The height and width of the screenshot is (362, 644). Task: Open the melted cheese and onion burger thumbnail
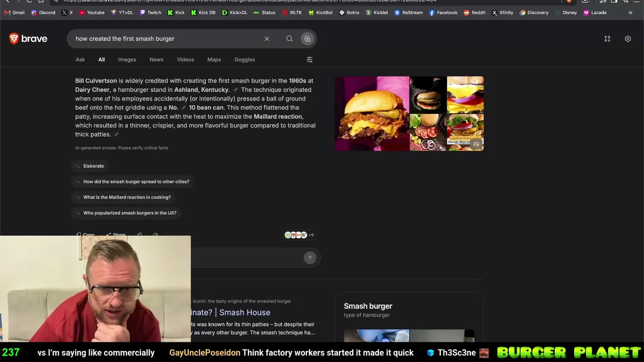[x=465, y=95]
